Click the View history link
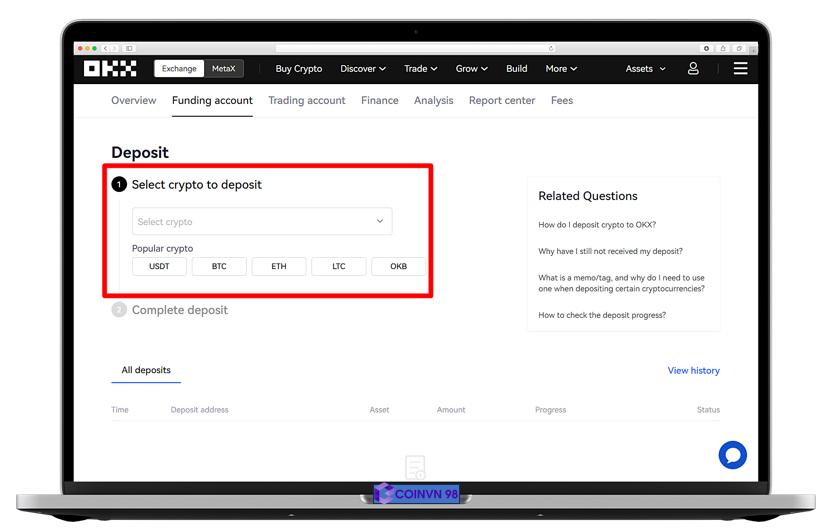The height and width of the screenshot is (529, 823). coord(693,371)
